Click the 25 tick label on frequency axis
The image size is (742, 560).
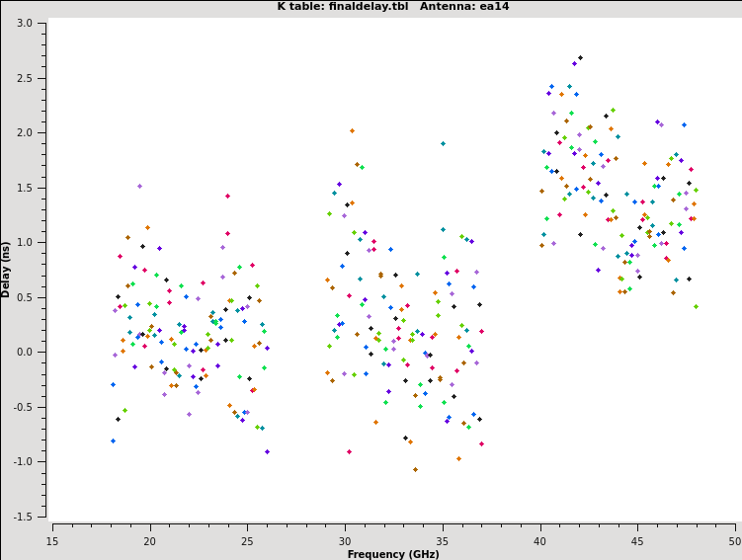(247, 540)
